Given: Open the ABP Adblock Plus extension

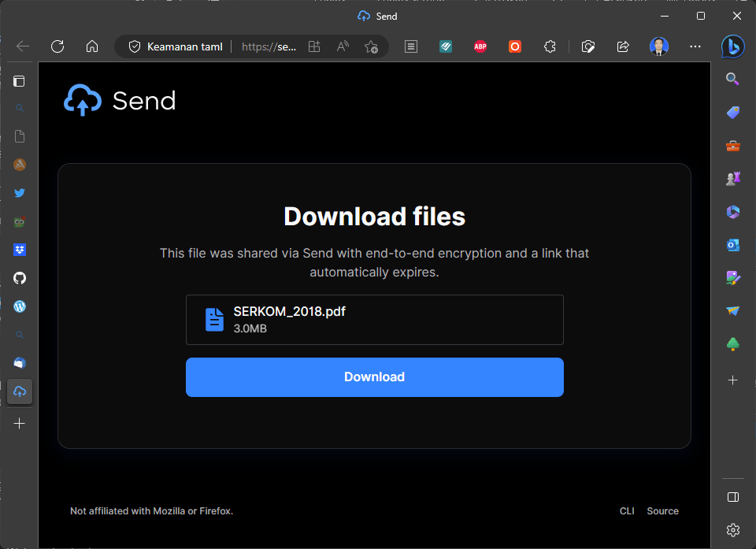Looking at the screenshot, I should tap(480, 46).
